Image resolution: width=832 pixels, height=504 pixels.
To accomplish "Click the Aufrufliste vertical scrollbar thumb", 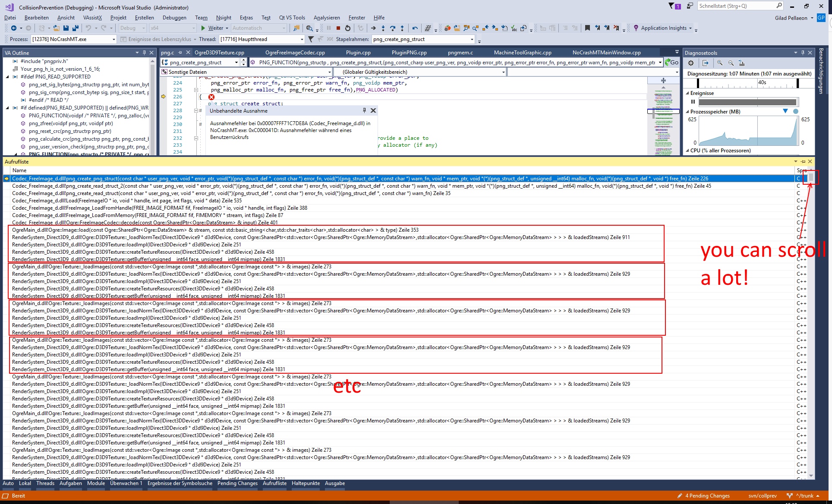I will pos(811,178).
